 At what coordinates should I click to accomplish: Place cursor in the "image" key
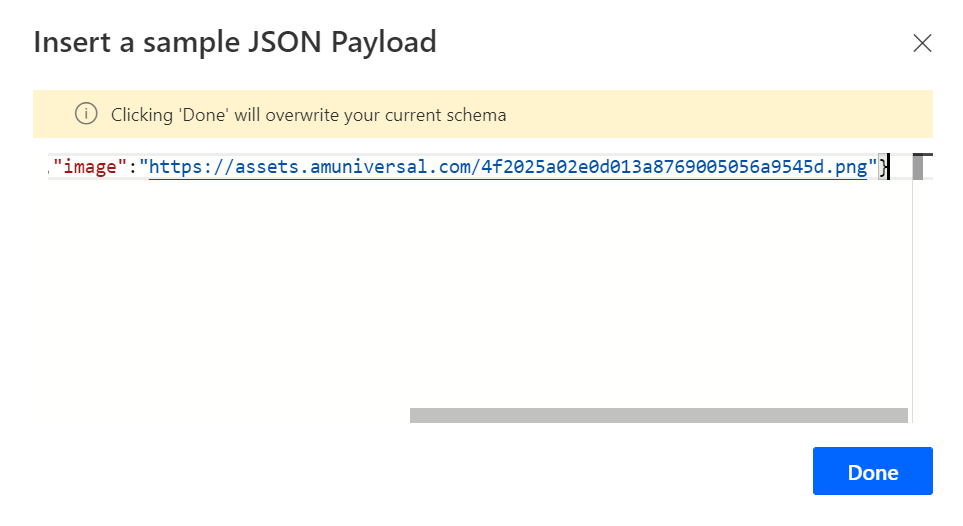(x=90, y=167)
